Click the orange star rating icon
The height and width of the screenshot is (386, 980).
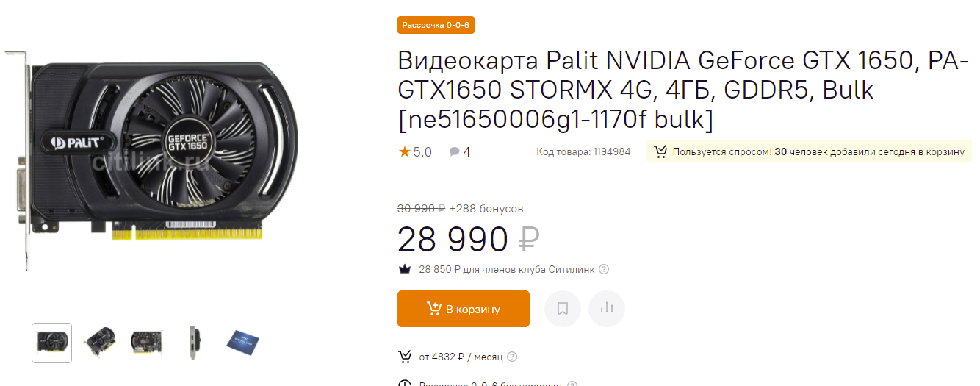point(404,152)
